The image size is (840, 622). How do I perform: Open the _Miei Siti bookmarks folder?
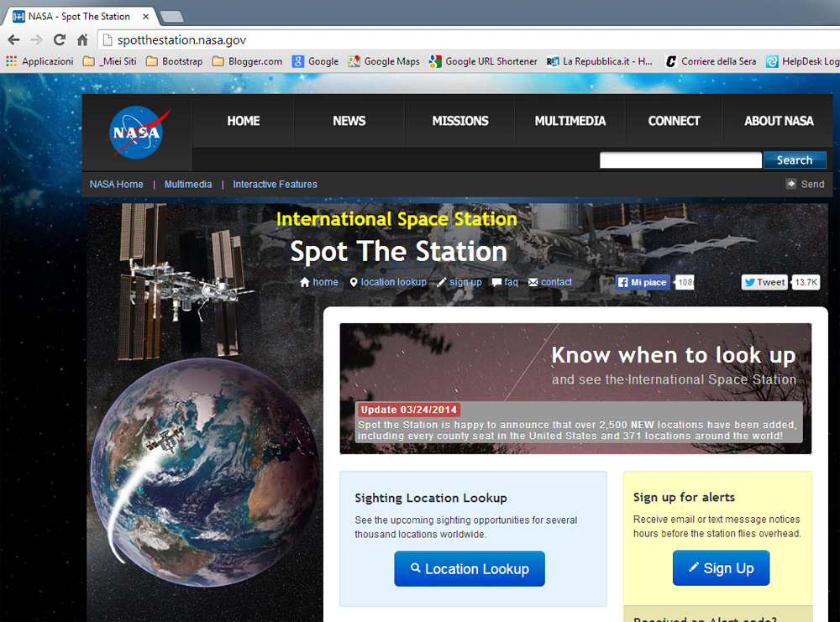pos(110,61)
